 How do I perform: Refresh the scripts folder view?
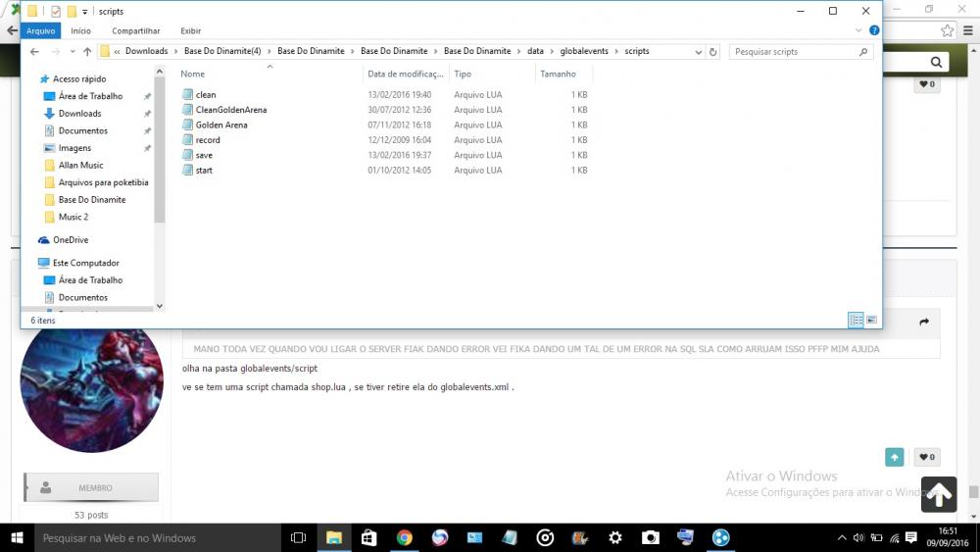tap(713, 52)
